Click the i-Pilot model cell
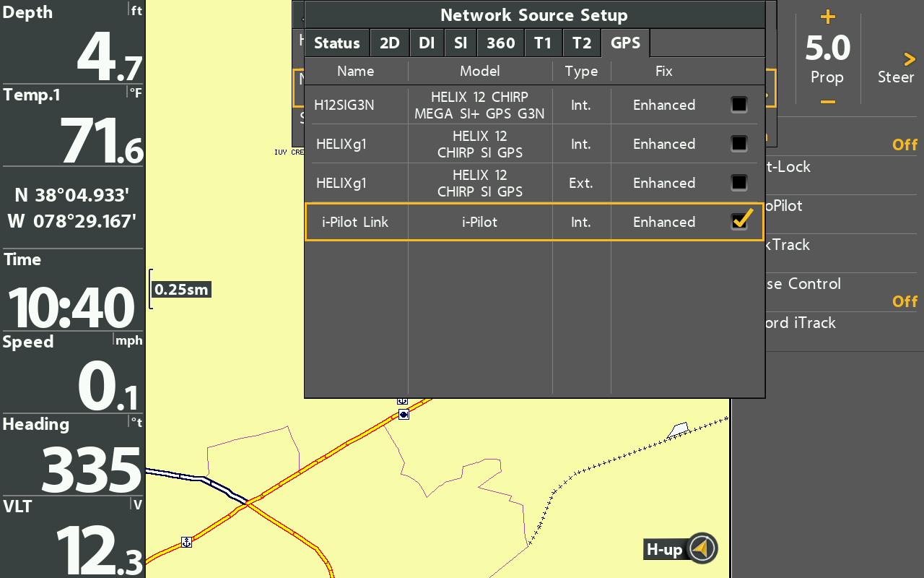Image resolution: width=924 pixels, height=578 pixels. 480,222
